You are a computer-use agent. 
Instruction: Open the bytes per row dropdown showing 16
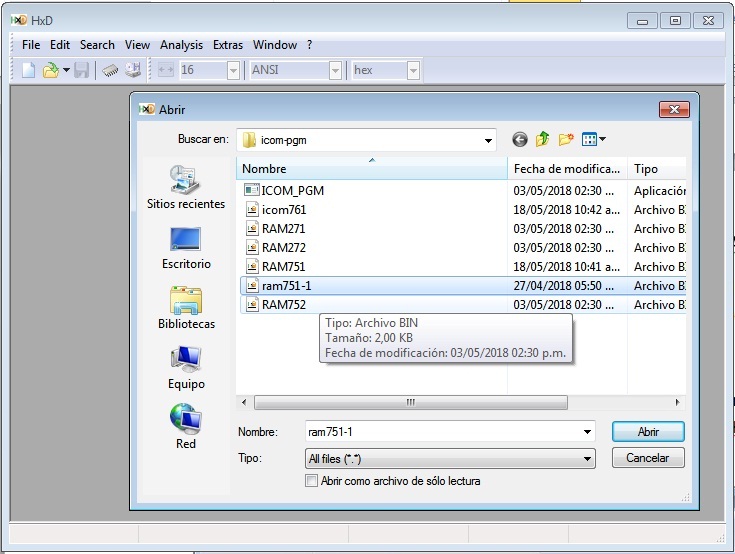click(x=233, y=71)
